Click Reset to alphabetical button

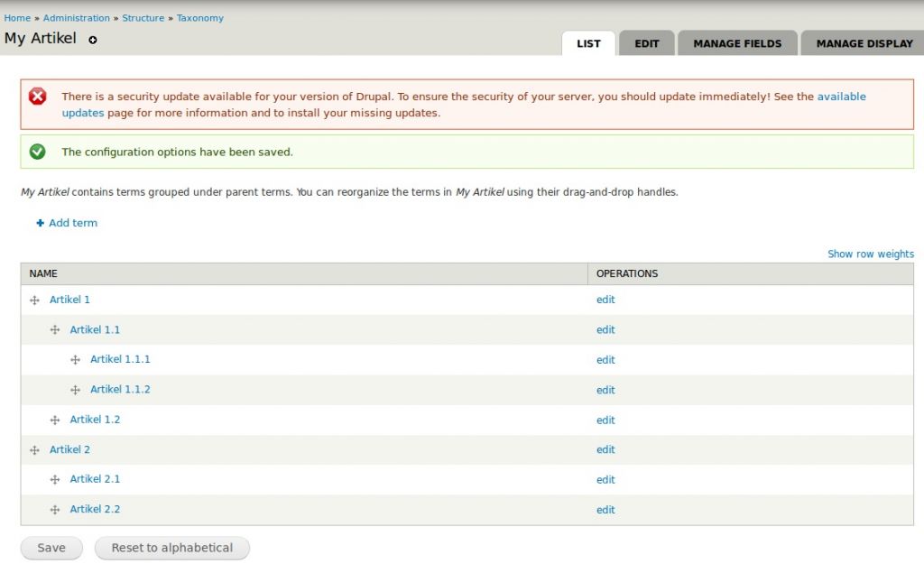click(171, 548)
